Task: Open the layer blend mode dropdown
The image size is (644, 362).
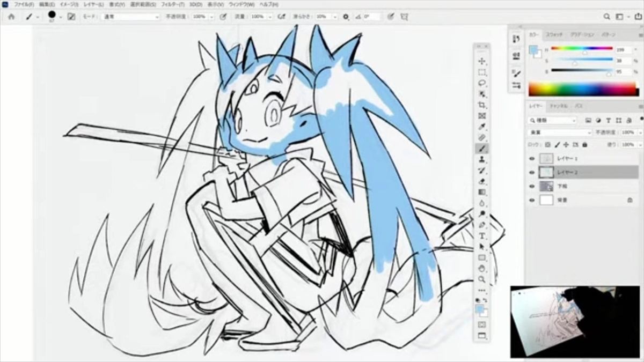Action: 559,132
